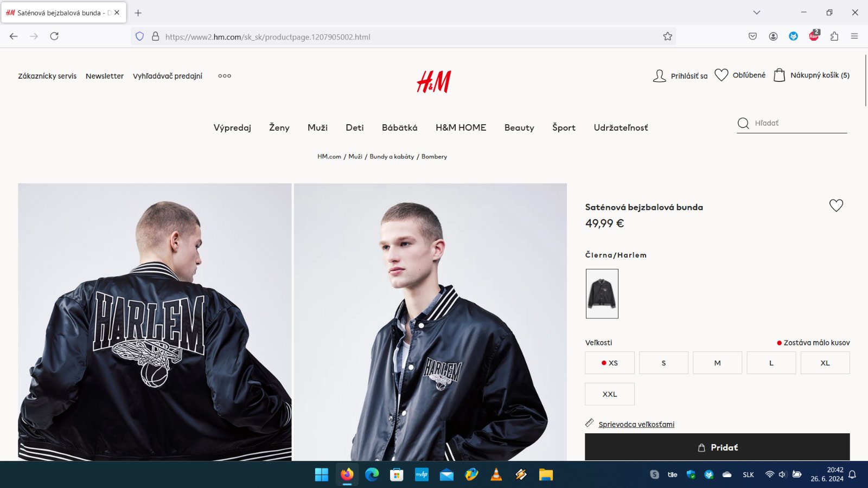Select the Čierna/Harlem color swatch

click(x=602, y=294)
